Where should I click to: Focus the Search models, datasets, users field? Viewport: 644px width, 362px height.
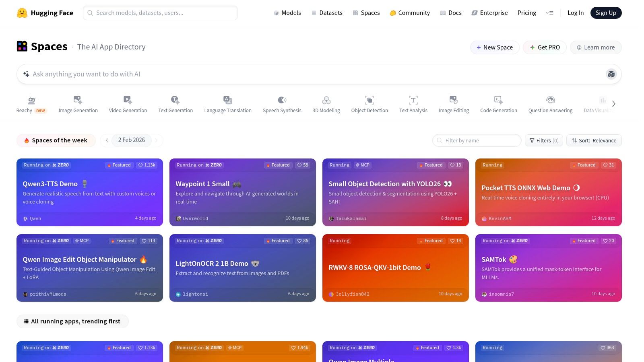coord(160,13)
